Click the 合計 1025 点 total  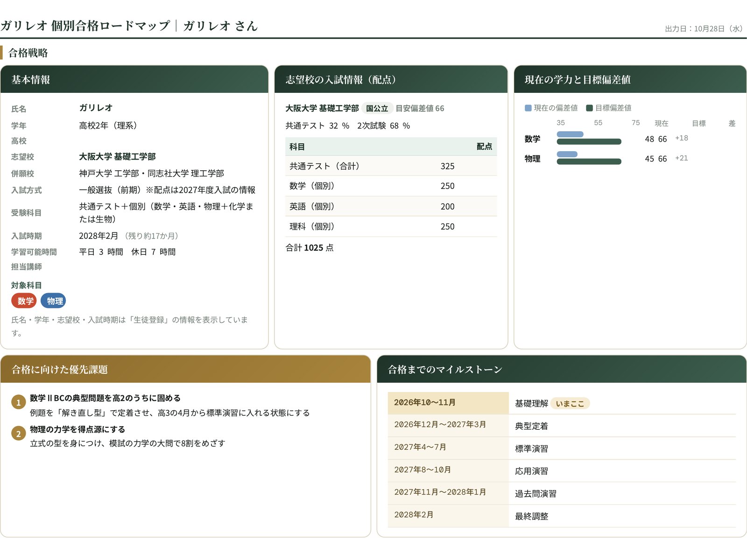tap(310, 248)
